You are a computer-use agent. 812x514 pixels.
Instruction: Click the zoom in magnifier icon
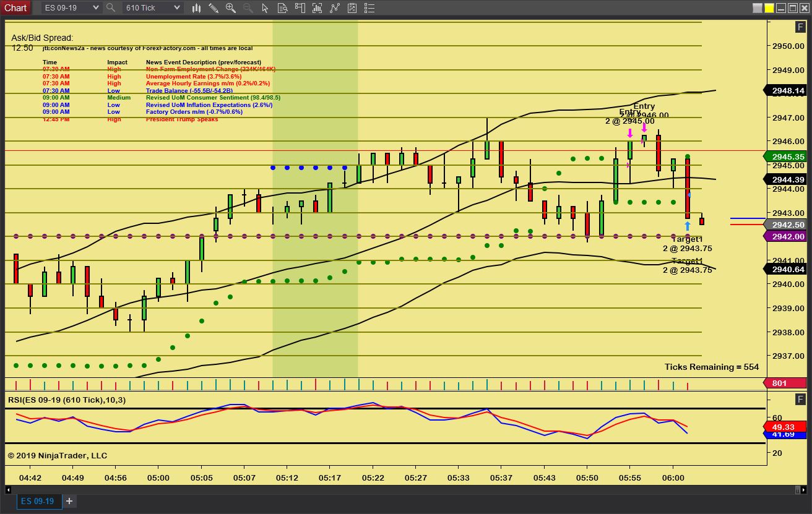[x=231, y=8]
